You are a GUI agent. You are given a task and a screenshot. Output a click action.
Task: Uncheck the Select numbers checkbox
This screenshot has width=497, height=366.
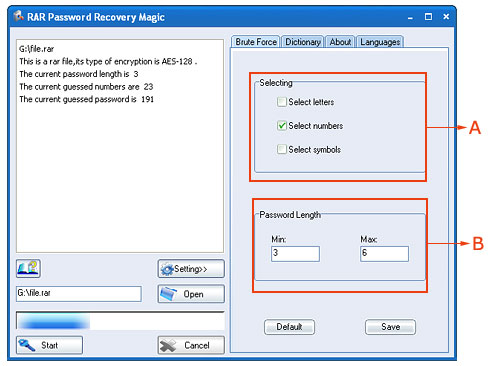click(x=282, y=126)
